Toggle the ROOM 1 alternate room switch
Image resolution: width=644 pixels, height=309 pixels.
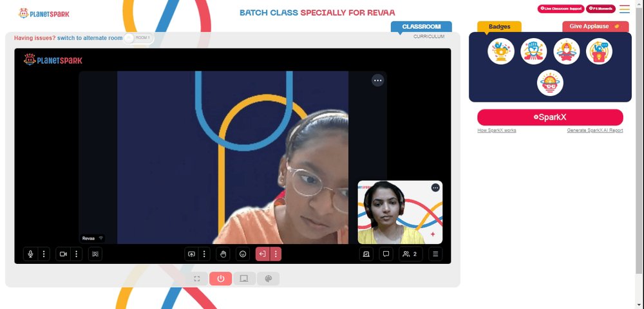[138, 38]
